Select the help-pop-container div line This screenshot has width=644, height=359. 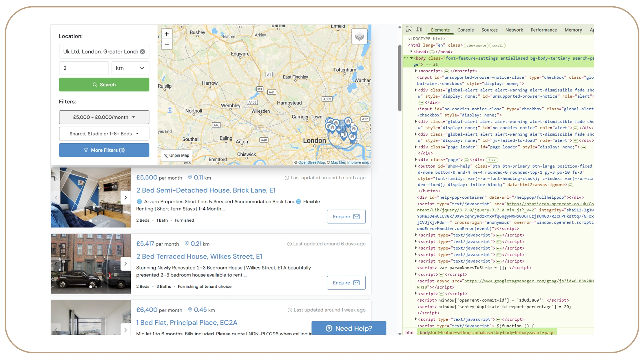(x=500, y=197)
